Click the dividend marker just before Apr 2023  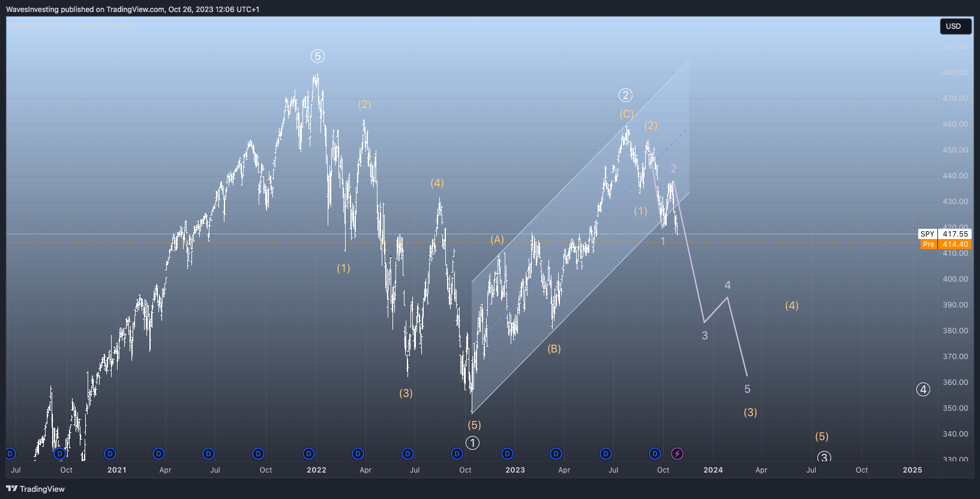[556, 453]
